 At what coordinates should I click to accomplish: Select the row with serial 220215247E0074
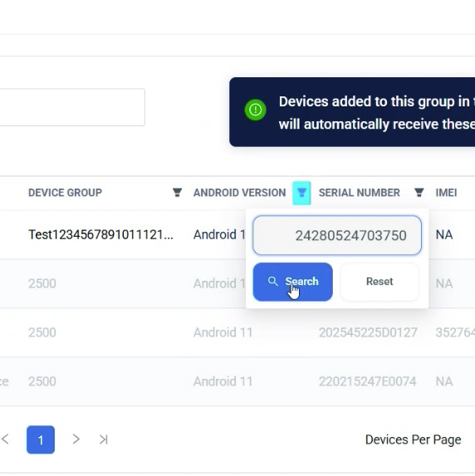click(x=237, y=381)
